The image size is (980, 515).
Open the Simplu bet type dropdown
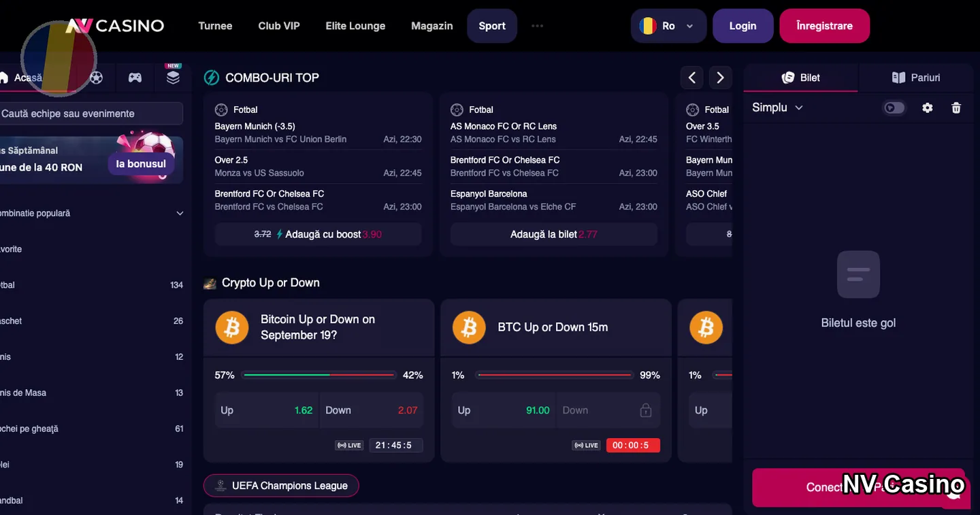tap(777, 107)
